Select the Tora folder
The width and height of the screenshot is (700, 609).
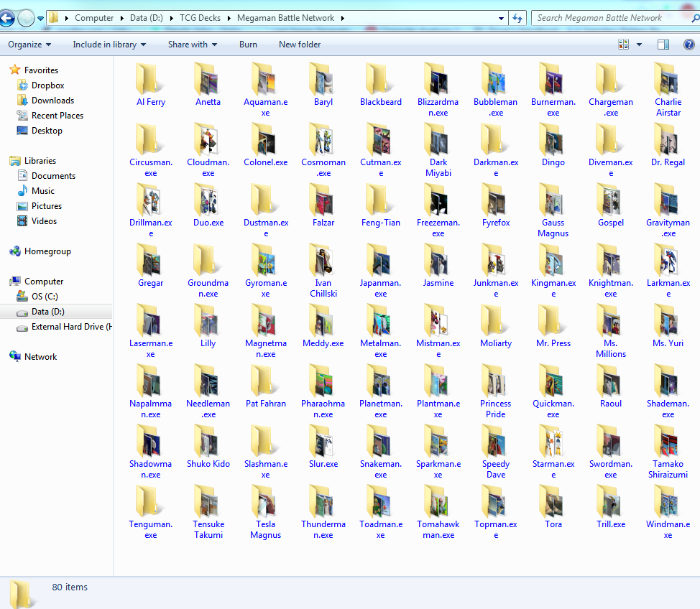(x=553, y=506)
